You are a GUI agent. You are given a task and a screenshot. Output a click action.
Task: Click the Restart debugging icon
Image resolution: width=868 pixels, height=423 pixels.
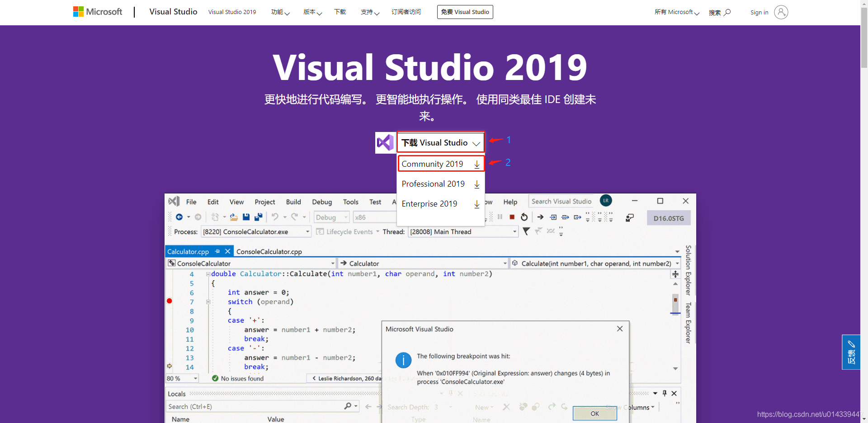click(x=524, y=217)
